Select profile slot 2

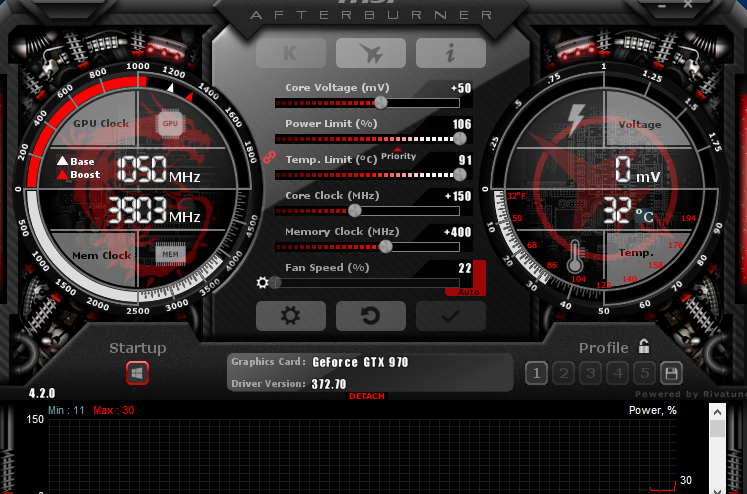click(564, 373)
